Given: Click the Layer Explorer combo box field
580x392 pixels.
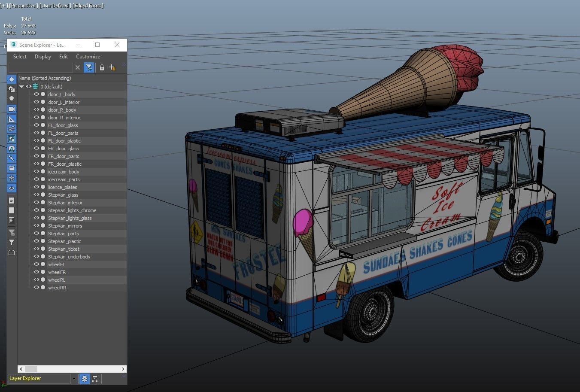Looking at the screenshot, I should click(39, 379).
